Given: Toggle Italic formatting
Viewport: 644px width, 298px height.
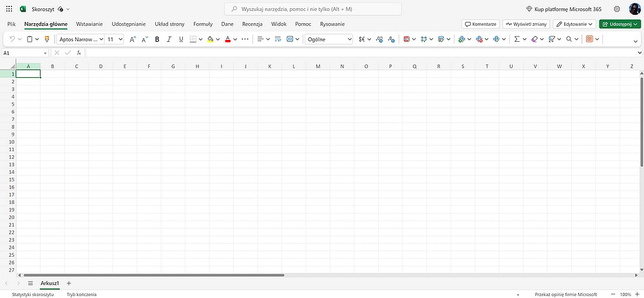Looking at the screenshot, I should coord(169,39).
